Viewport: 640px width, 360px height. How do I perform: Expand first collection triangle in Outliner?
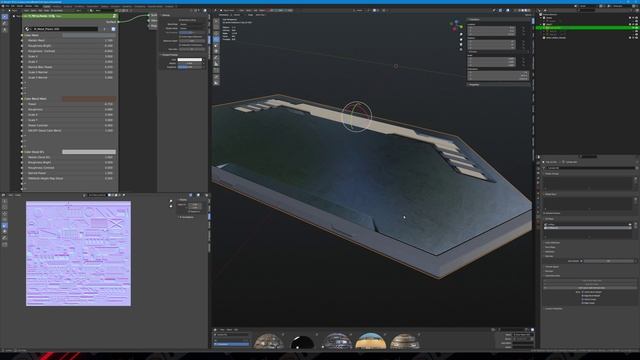[x=541, y=18]
